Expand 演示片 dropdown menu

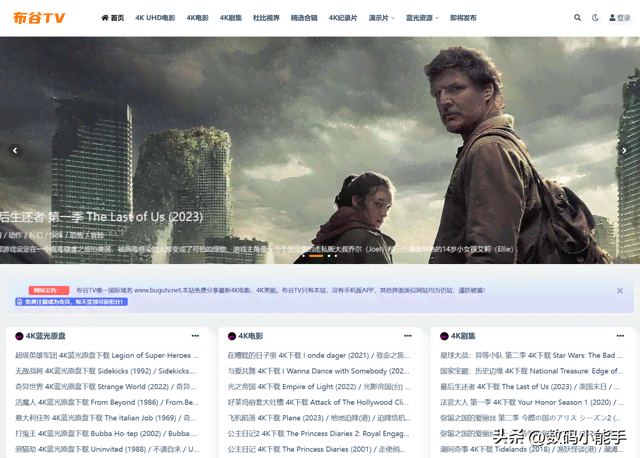[382, 18]
